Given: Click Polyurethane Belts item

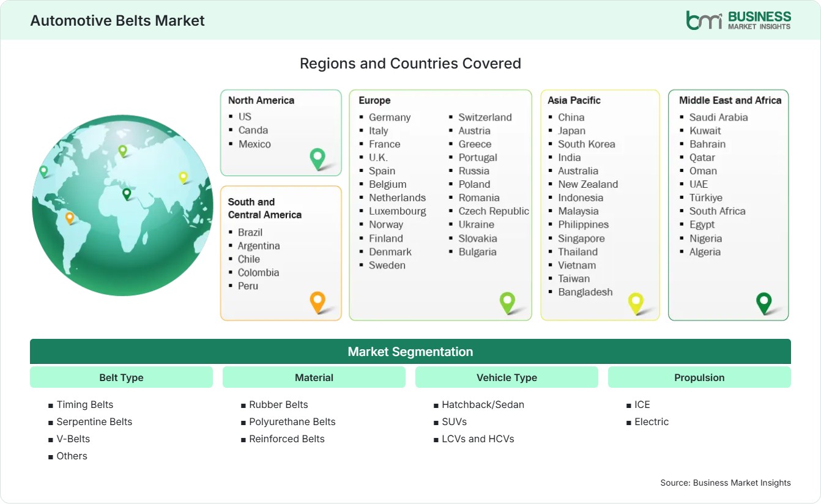Looking at the screenshot, I should (x=292, y=422).
